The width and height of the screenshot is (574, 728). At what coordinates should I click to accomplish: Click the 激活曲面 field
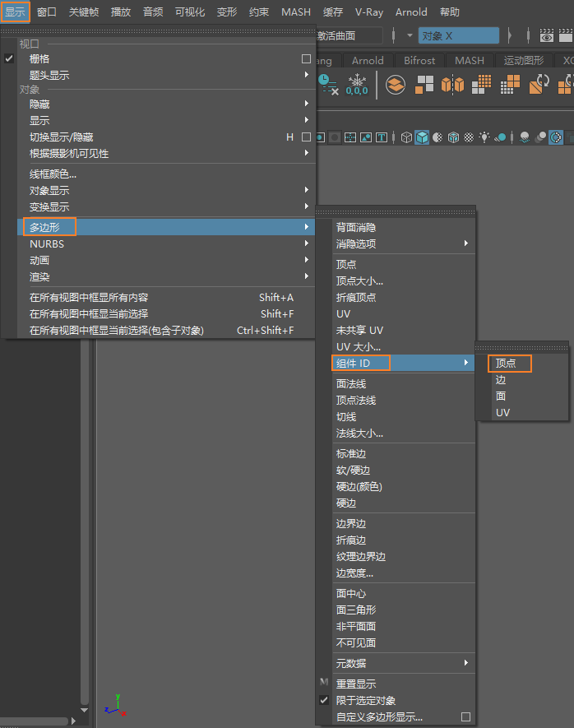(349, 35)
